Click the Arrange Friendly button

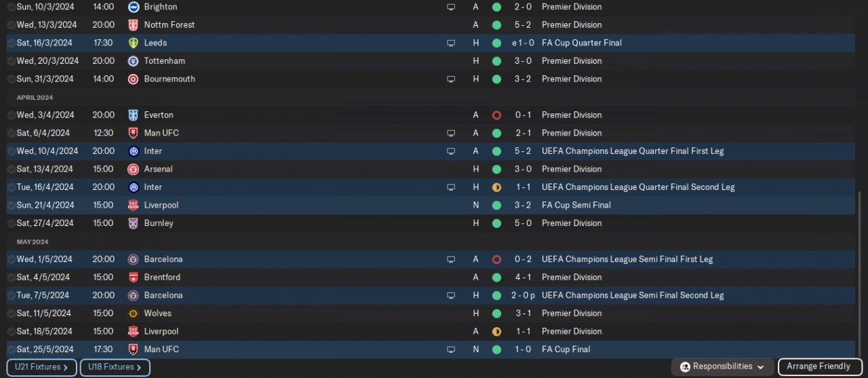[818, 366]
